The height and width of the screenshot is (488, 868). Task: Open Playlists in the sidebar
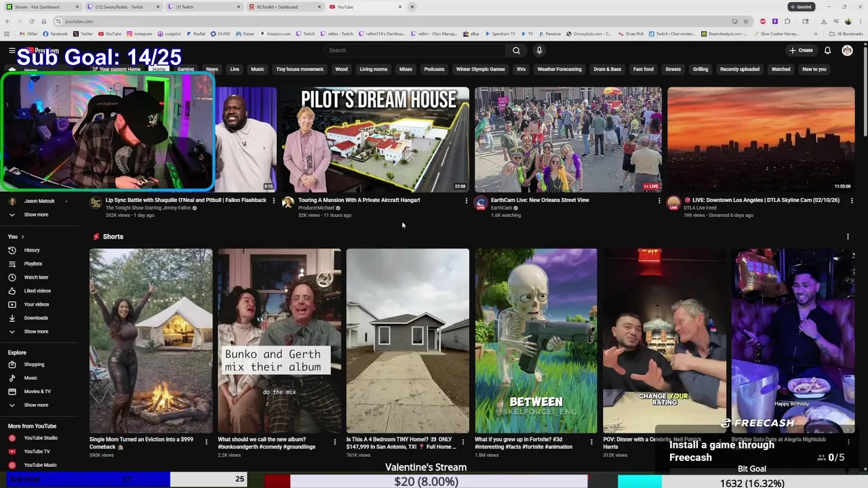[33, 264]
